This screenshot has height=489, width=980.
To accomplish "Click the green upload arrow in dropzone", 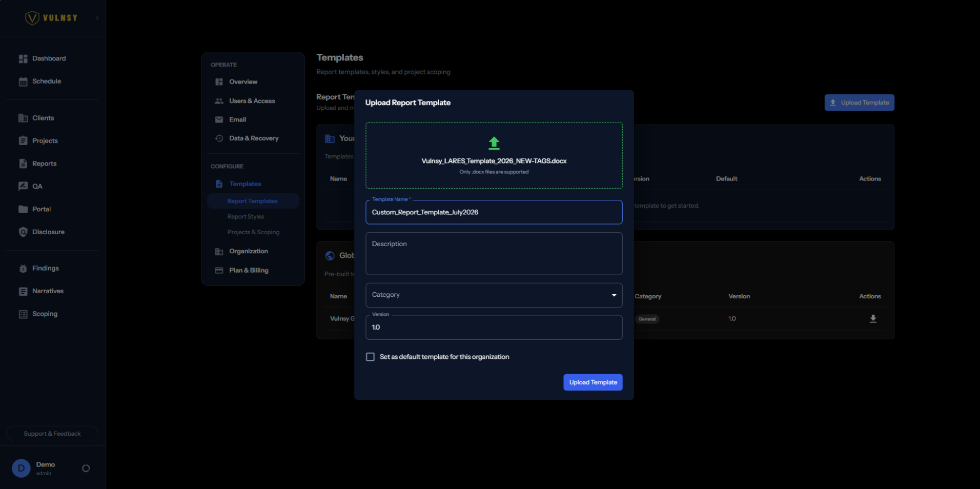I will tap(494, 143).
